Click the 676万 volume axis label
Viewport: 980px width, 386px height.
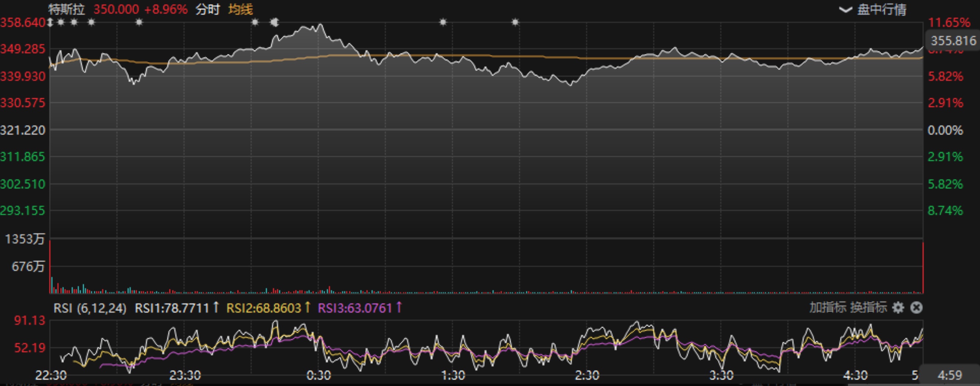[28, 267]
